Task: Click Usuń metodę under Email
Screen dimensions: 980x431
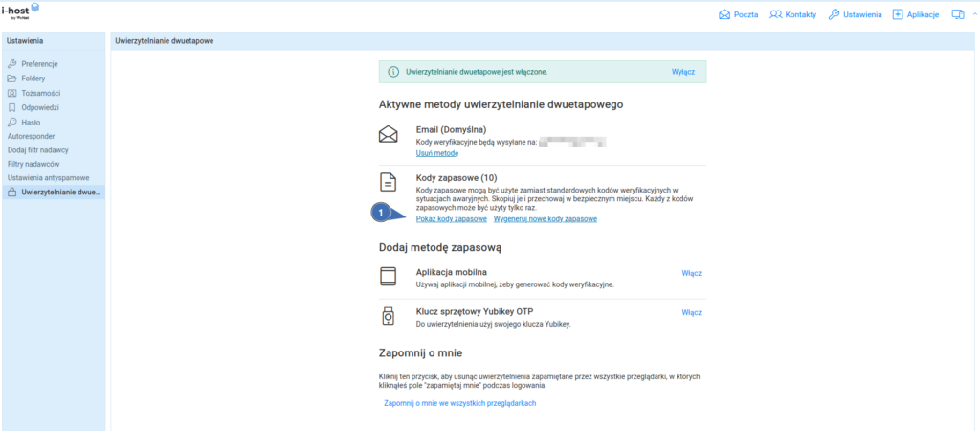Action: tap(437, 153)
